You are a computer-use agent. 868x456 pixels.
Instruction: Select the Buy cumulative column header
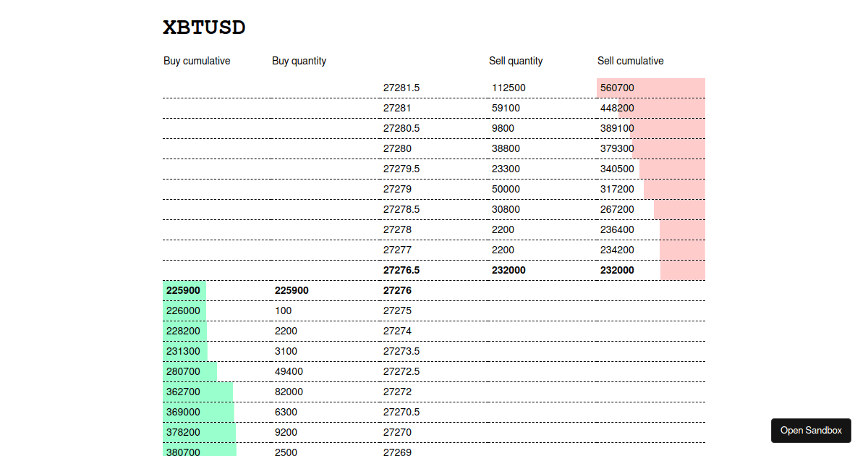pos(197,61)
